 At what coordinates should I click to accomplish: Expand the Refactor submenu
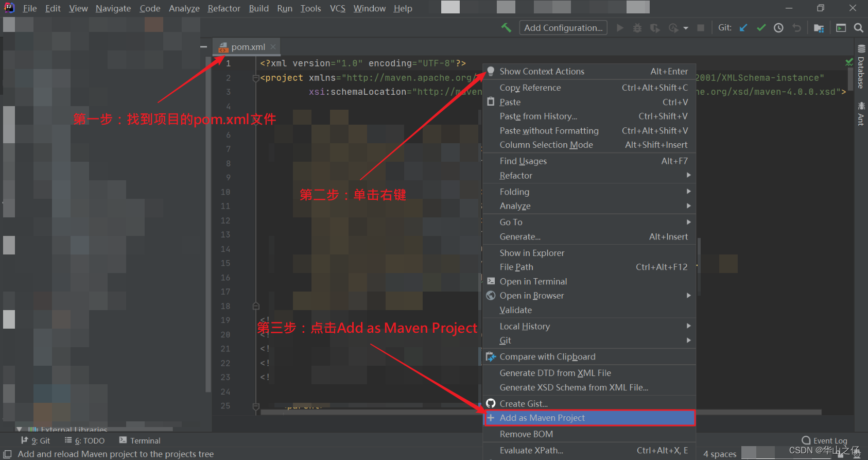pos(589,176)
